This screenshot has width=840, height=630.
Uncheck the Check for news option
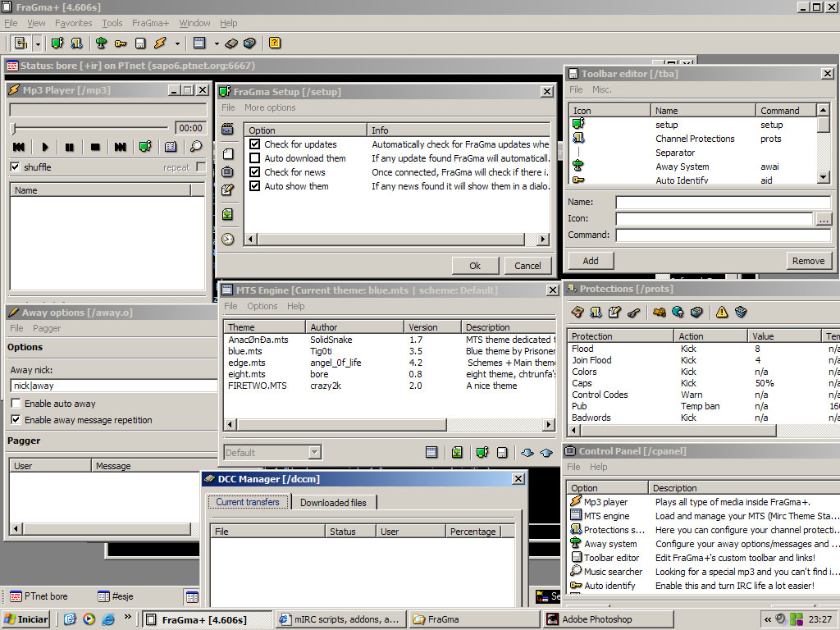(x=255, y=172)
